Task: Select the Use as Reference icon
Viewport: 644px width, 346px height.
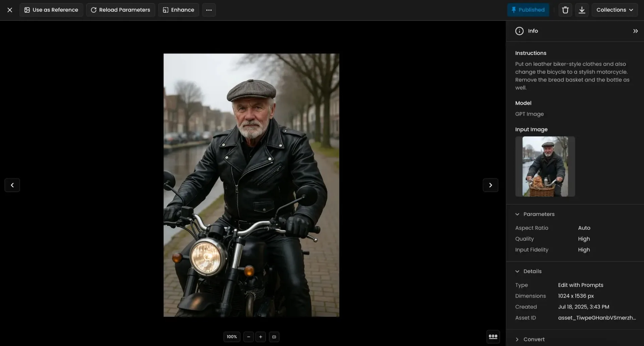Action: [x=27, y=10]
